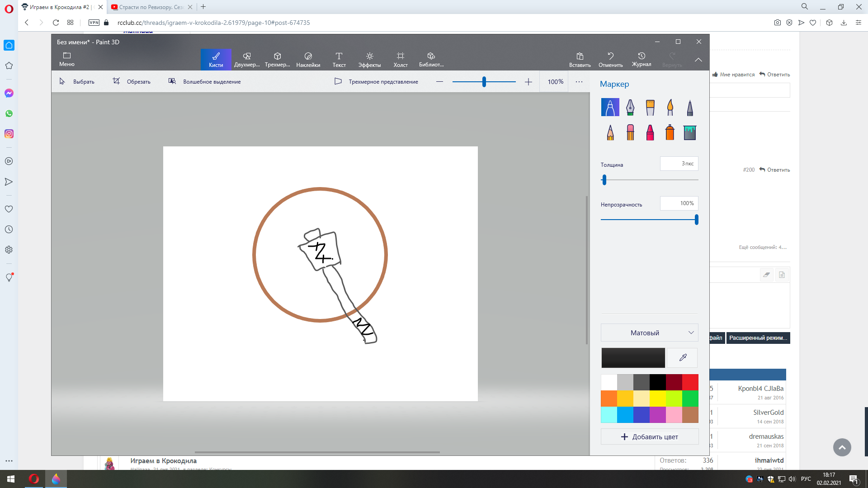Image resolution: width=868 pixels, height=488 pixels.
Task: Select the Calligraphy pen brush
Action: pos(630,108)
